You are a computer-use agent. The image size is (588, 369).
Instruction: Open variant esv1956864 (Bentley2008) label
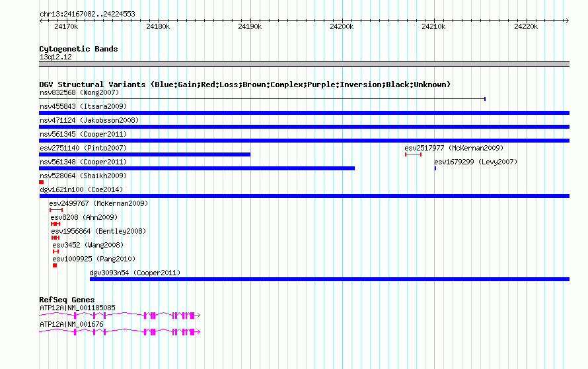[x=98, y=231]
